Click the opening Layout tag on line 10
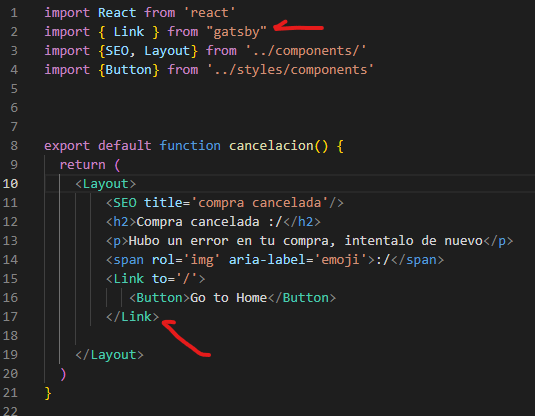Viewport: 535px width, 416px height. pyautogui.click(x=106, y=184)
